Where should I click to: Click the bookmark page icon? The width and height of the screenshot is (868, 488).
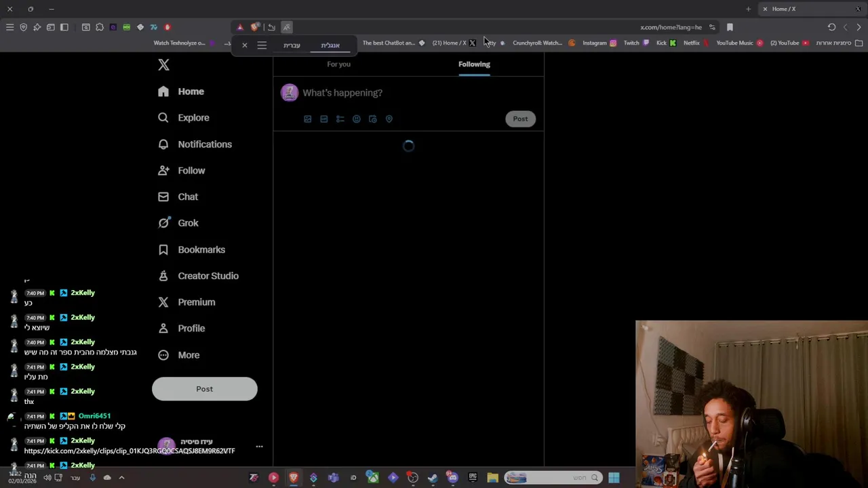tap(730, 27)
